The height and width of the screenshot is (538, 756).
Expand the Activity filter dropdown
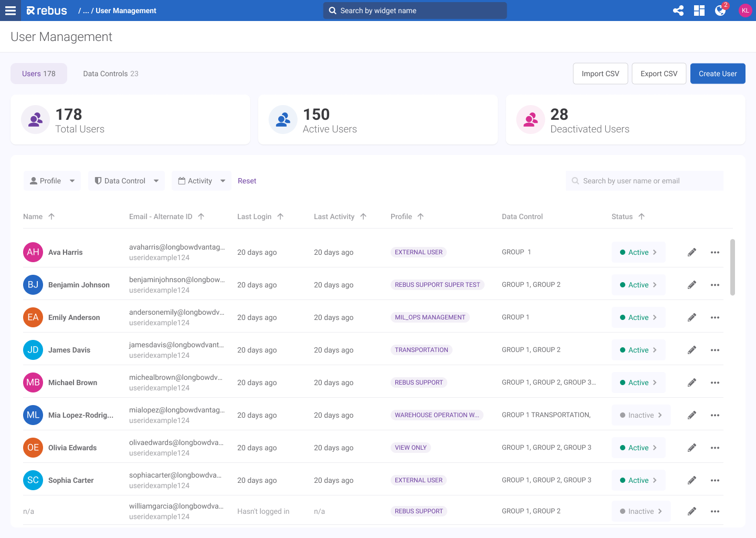coord(202,181)
